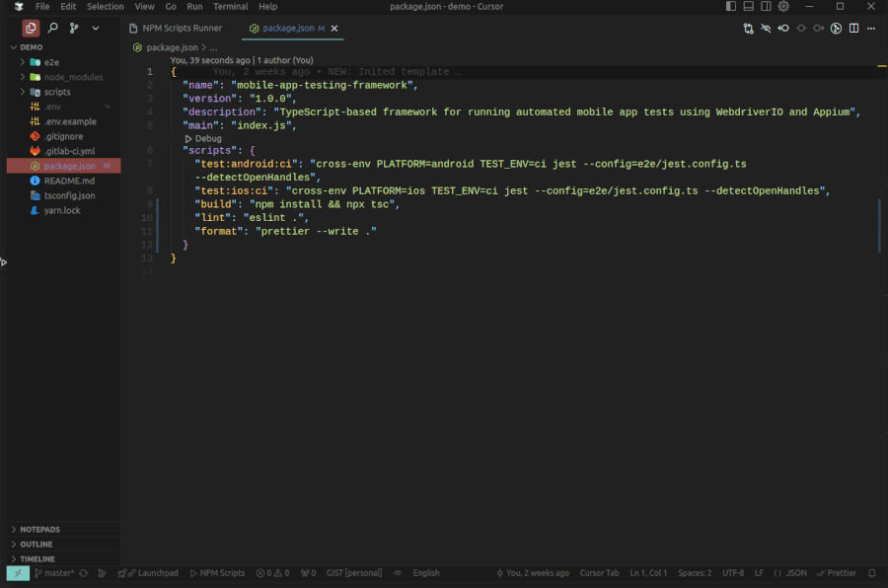
Task: Click the split editor right icon
Action: click(x=853, y=29)
